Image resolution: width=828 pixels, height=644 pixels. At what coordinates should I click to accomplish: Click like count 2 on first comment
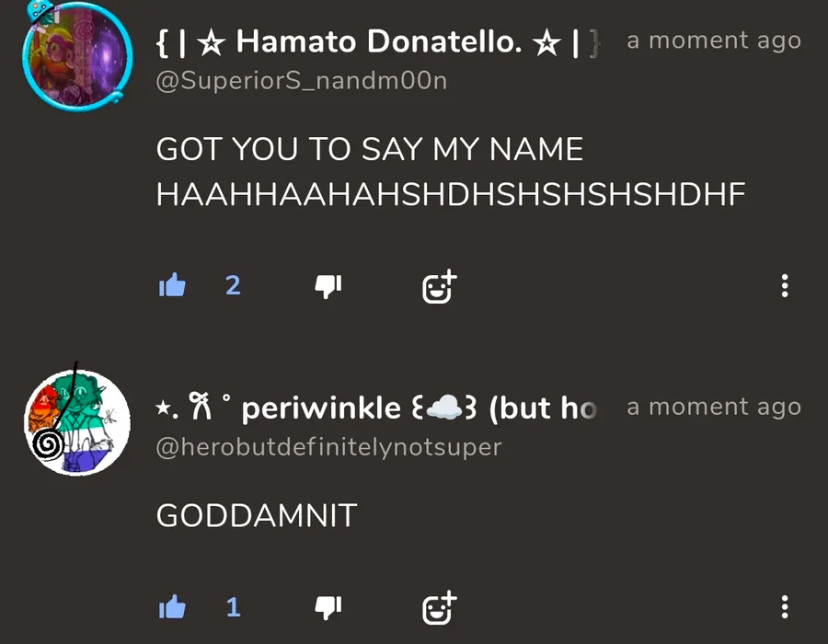click(233, 285)
